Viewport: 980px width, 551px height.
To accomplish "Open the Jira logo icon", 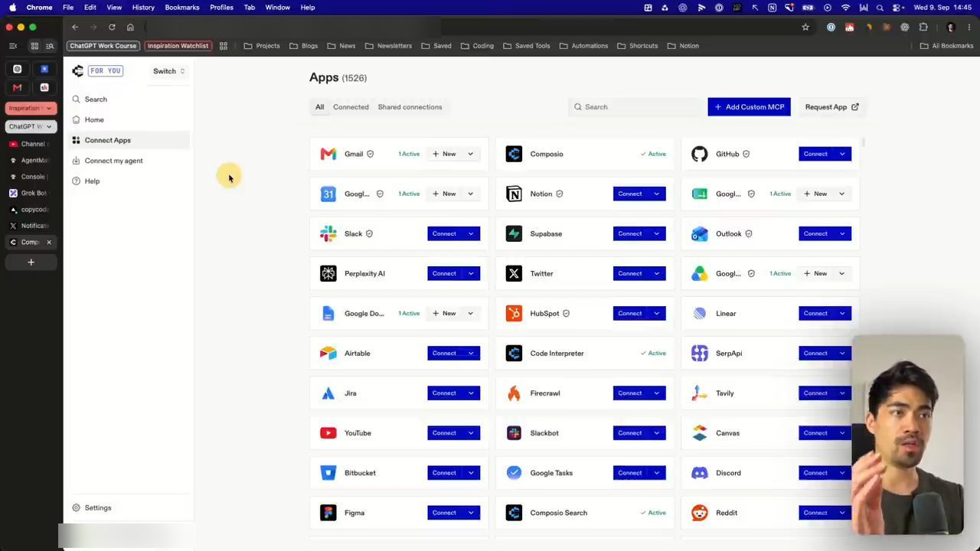I will coord(328,393).
